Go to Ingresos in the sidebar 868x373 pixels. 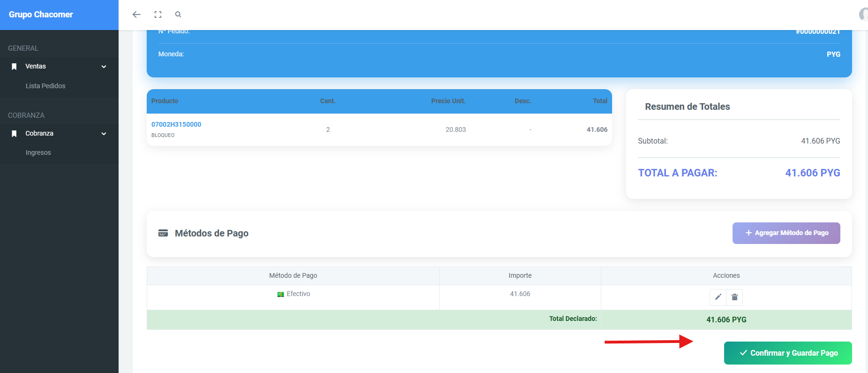click(38, 152)
